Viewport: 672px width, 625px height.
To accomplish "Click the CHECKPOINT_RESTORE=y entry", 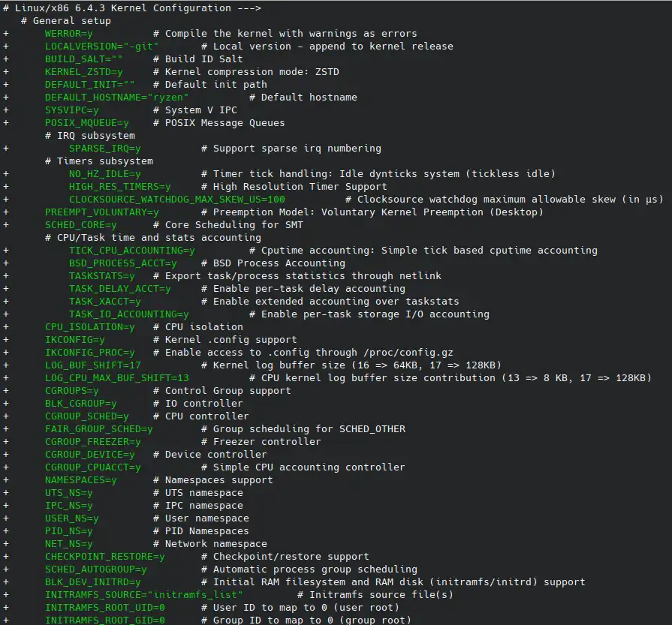I will pos(104,557).
